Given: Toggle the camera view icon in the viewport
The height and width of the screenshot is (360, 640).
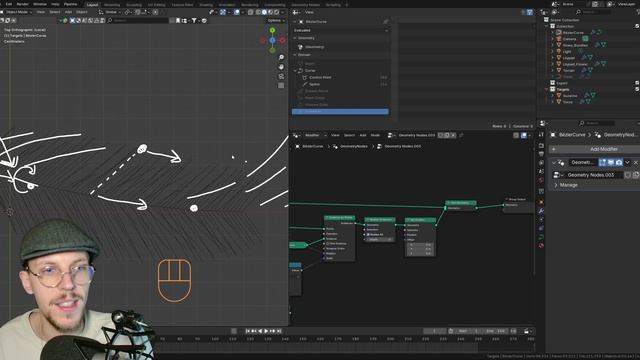Looking at the screenshot, I should click(x=281, y=76).
